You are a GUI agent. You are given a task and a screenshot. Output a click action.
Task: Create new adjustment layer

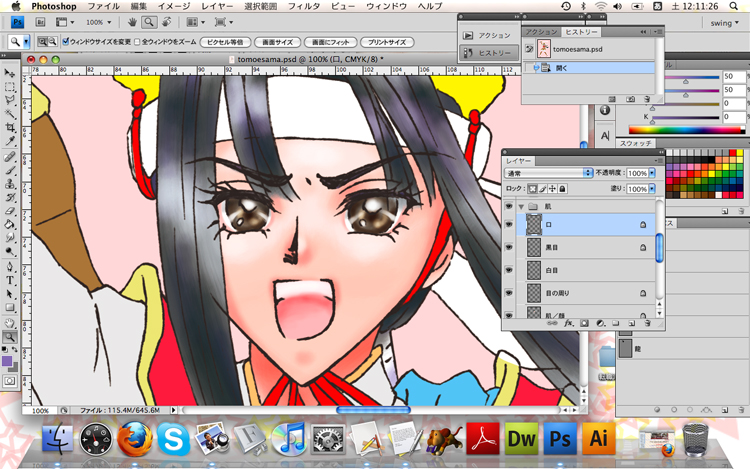(x=600, y=323)
